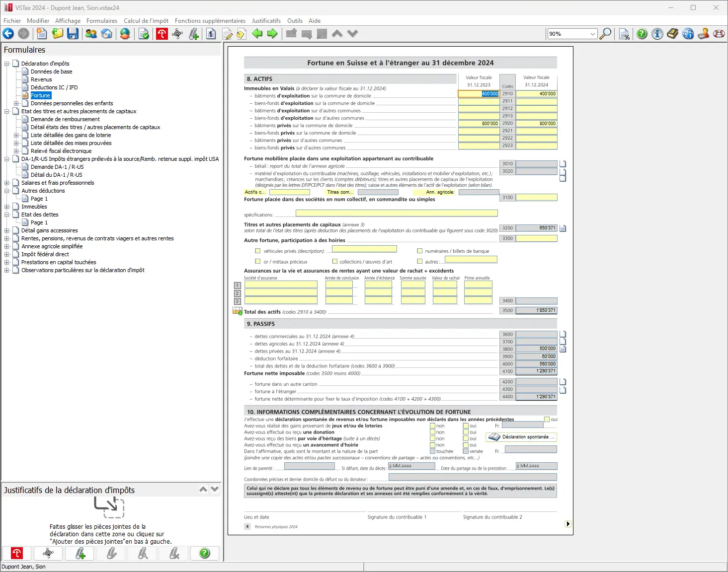Open the 'Calcul de l'impôt' menu
This screenshot has width=728, height=572.
146,21
